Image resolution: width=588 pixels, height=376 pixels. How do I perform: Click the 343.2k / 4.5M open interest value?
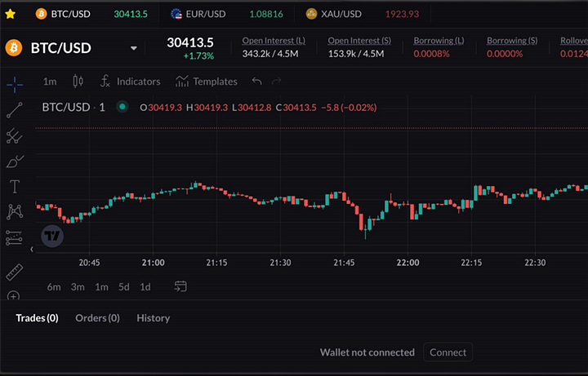(x=270, y=54)
